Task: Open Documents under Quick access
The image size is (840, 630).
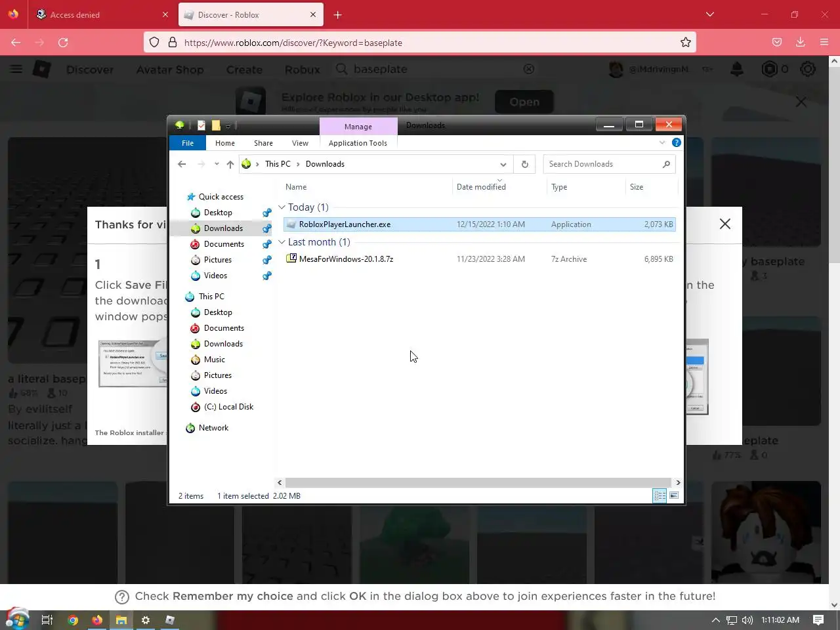Action: coord(224,244)
